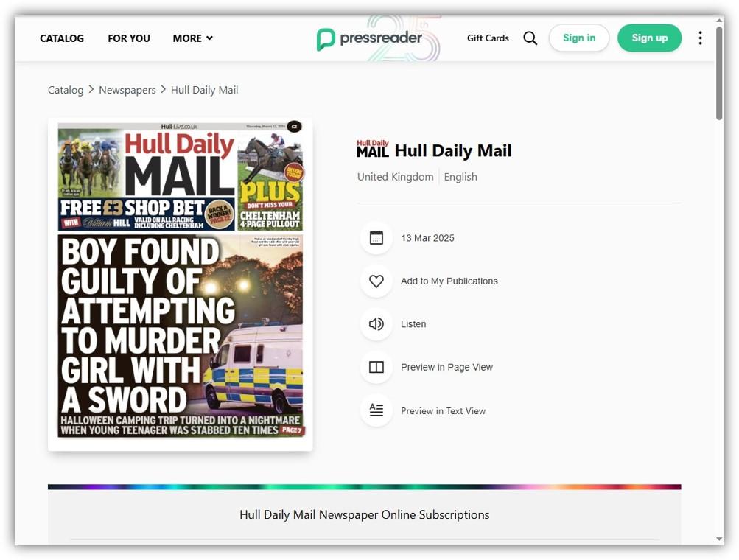
Task: Expand the More dropdown menu
Action: [x=193, y=38]
